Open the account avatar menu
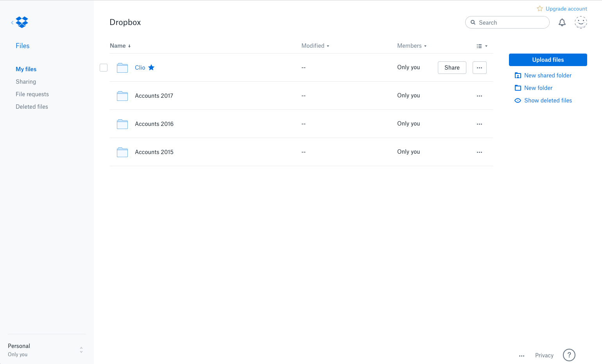 click(581, 22)
